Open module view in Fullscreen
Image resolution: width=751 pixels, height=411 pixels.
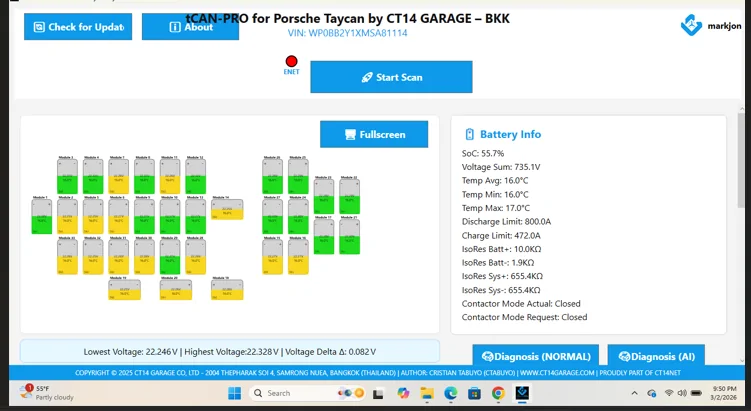tap(374, 134)
